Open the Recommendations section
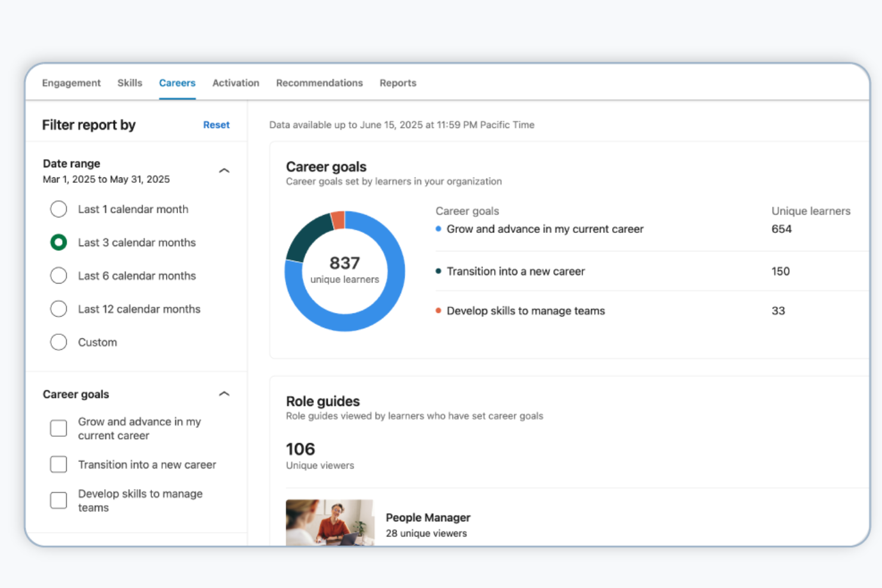This screenshot has height=588, width=882. (319, 83)
